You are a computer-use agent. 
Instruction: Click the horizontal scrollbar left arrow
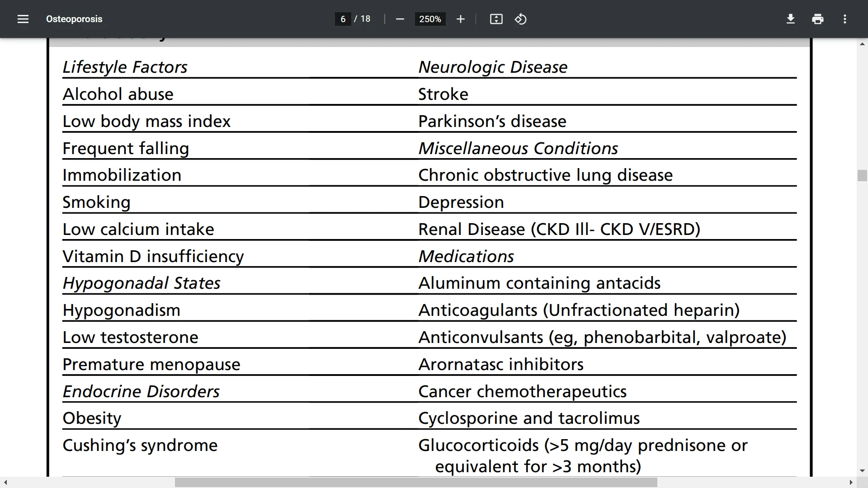tap(5, 483)
